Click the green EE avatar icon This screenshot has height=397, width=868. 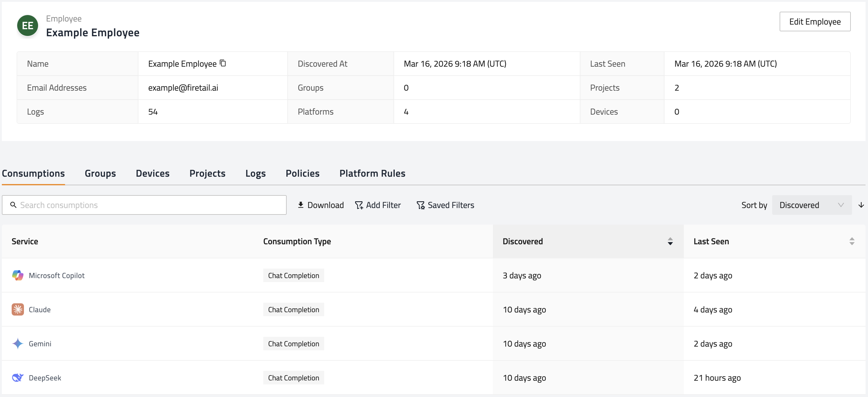pos(28,26)
